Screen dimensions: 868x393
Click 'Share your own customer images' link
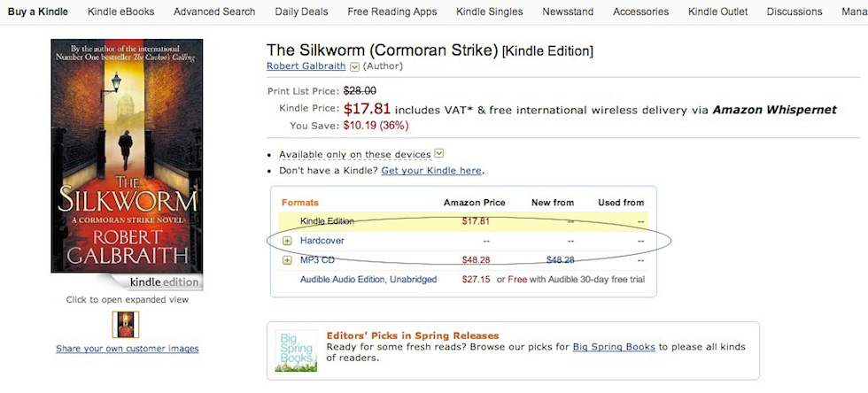point(128,349)
